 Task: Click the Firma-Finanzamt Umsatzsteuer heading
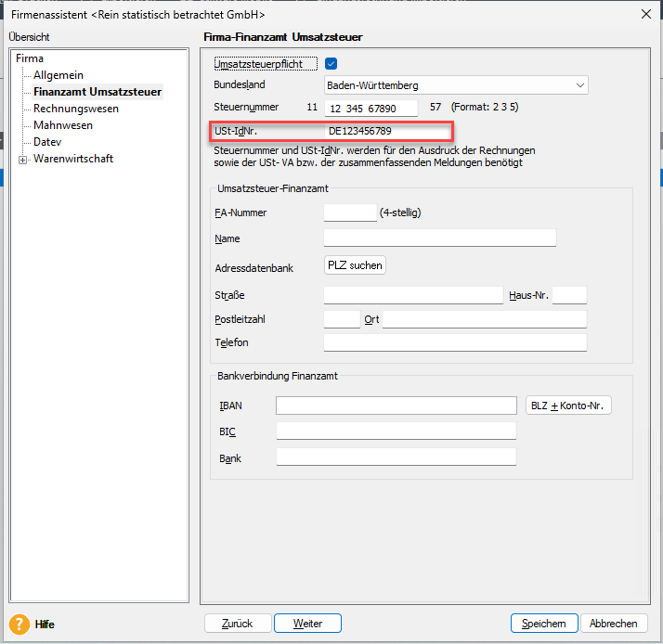click(283, 37)
